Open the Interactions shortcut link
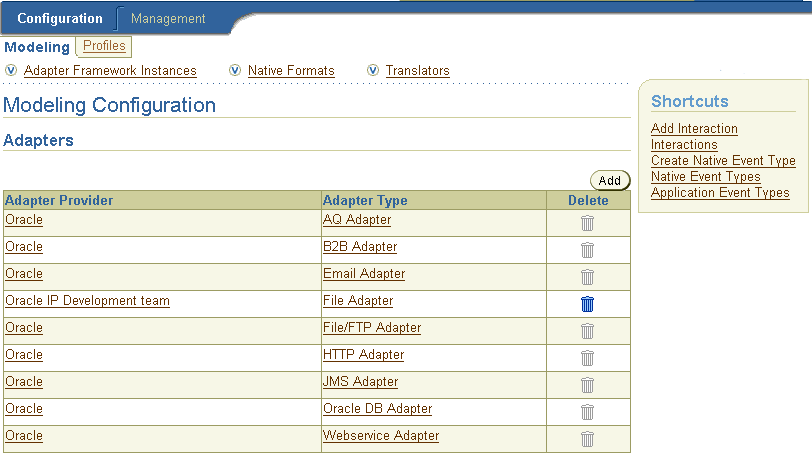This screenshot has width=812, height=458. pos(684,145)
